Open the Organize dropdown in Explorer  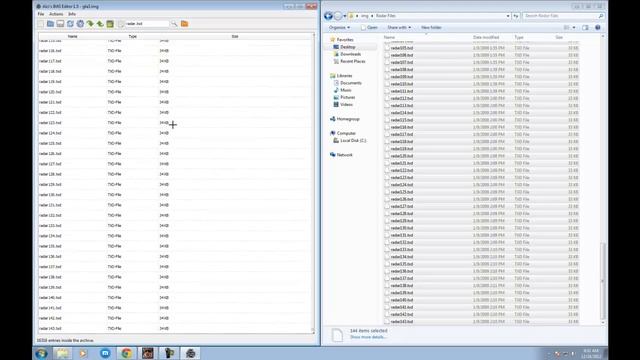point(339,27)
